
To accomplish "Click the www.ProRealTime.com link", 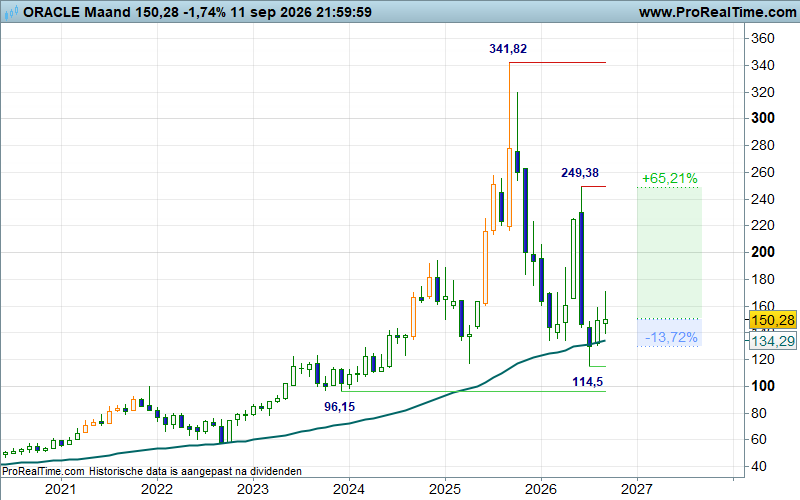I will tap(717, 12).
